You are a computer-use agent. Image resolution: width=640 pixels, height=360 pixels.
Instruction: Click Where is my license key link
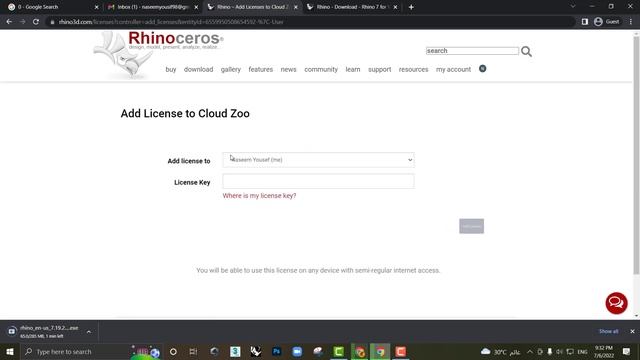pyautogui.click(x=259, y=196)
